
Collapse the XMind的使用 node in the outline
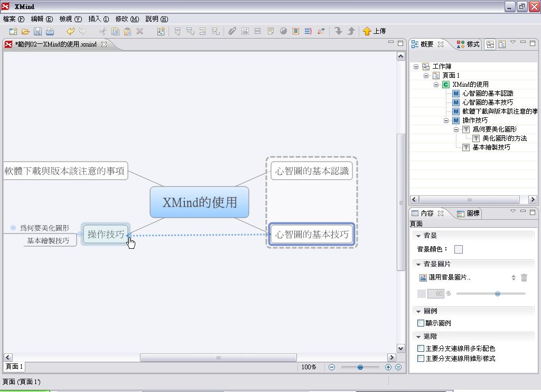tap(436, 85)
